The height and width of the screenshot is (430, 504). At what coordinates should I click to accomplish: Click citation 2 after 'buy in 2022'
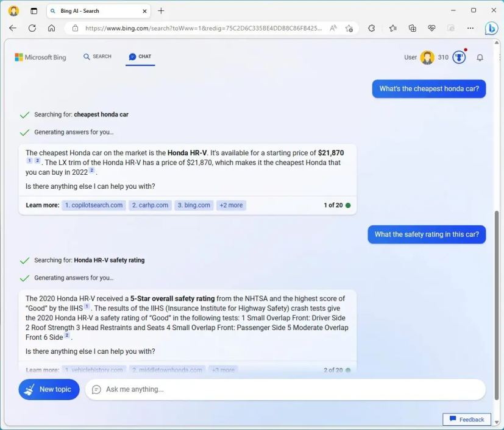[x=91, y=170]
